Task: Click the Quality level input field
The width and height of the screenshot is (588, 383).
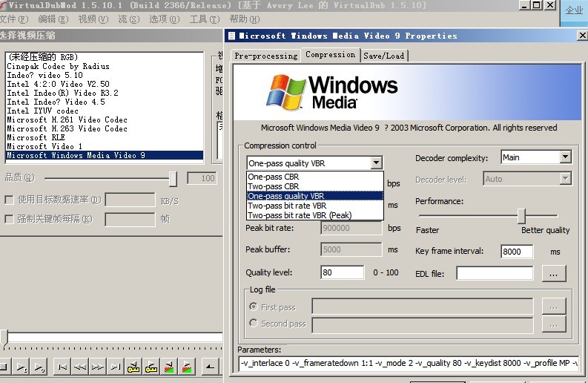Action: (x=343, y=272)
